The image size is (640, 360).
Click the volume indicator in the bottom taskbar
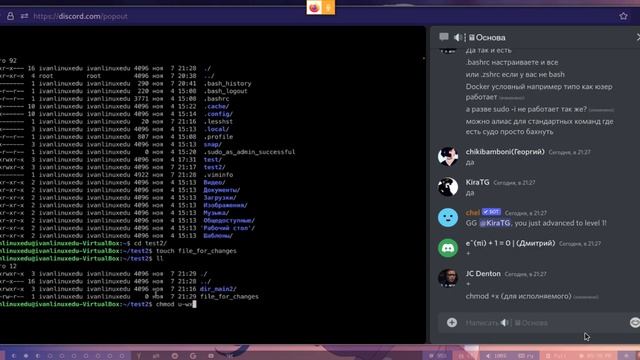(x=497, y=356)
